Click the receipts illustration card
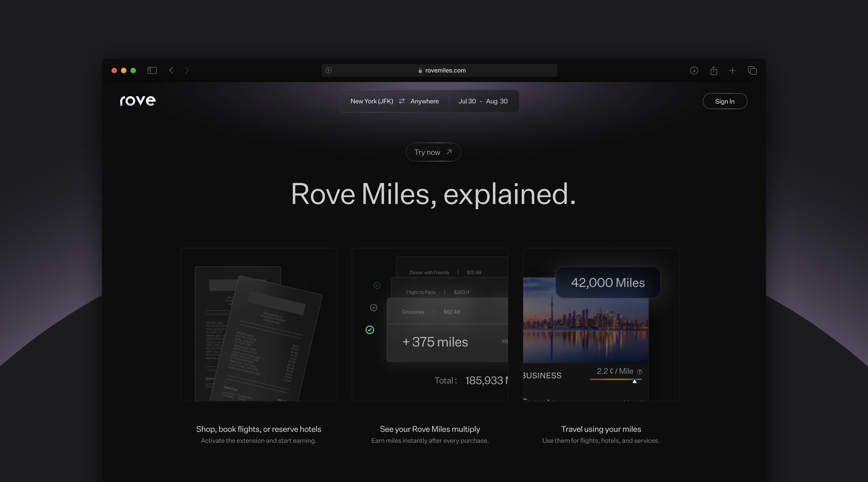 pyautogui.click(x=258, y=324)
